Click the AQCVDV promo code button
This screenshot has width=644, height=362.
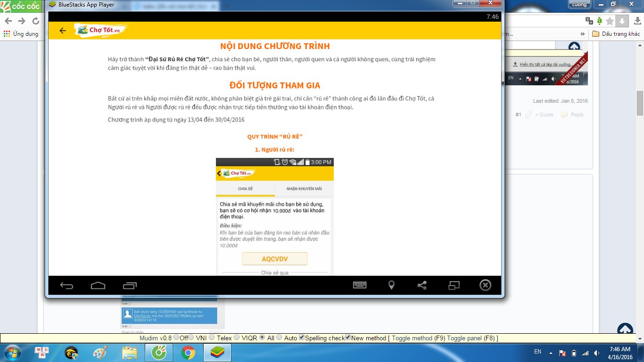coord(275,259)
